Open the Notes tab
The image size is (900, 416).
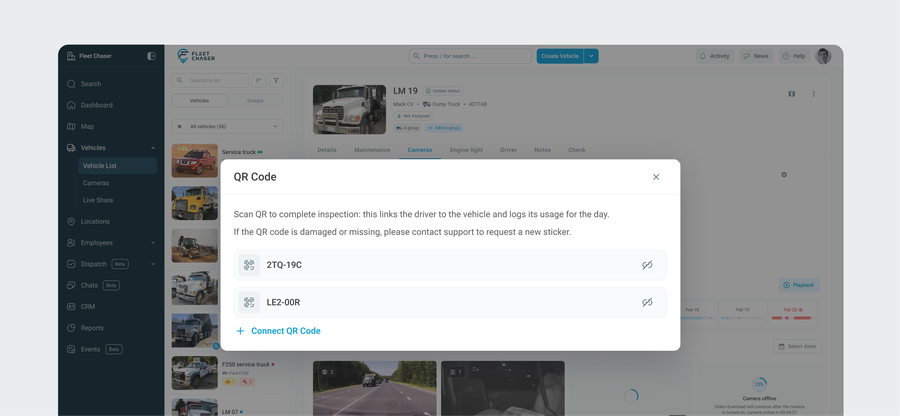542,150
